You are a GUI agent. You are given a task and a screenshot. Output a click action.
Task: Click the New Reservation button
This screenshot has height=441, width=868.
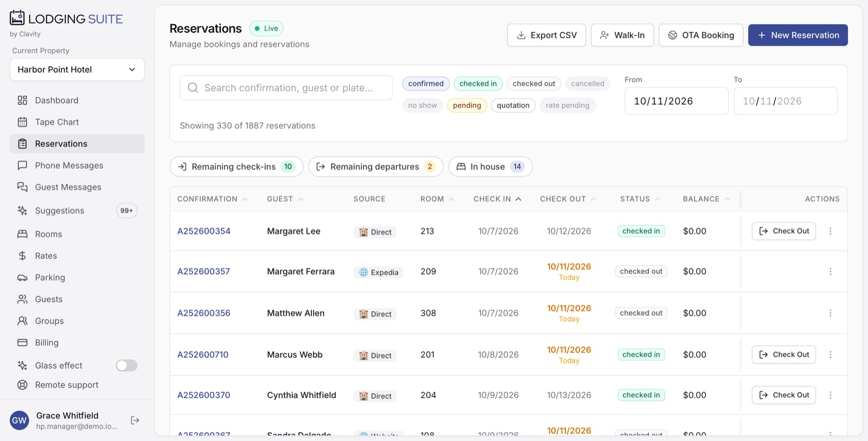798,35
